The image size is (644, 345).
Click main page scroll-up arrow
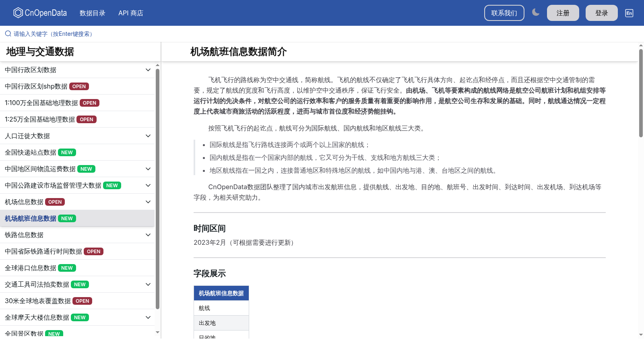pyautogui.click(x=641, y=45)
